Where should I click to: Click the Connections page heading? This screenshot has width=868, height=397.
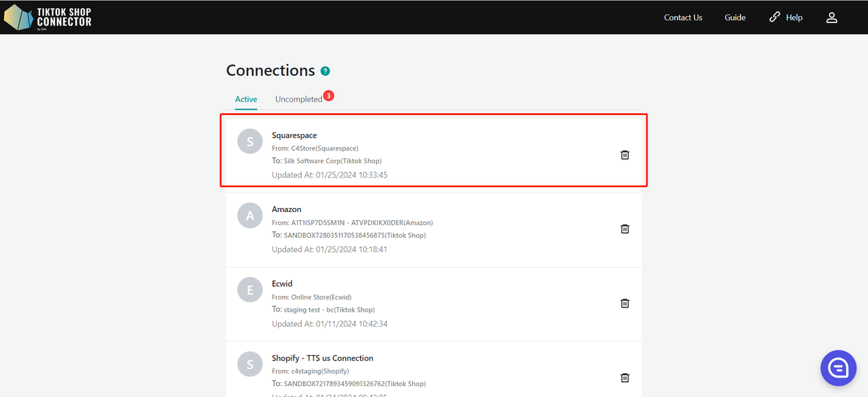[271, 70]
